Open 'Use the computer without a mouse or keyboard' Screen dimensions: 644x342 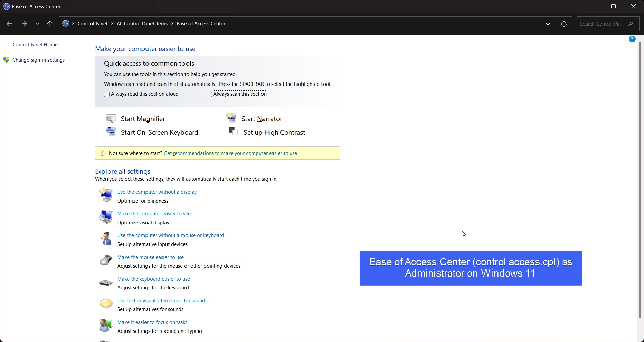tap(171, 235)
